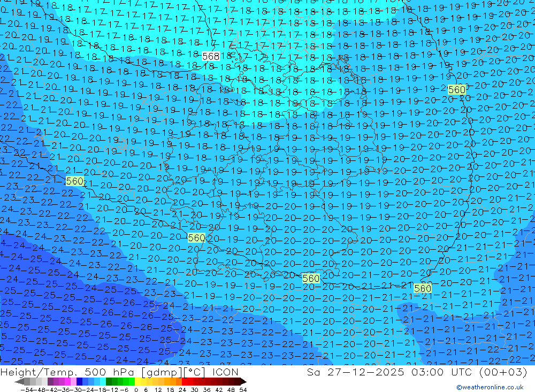Click the 568 geopotential height label
This screenshot has height=392, width=535.
click(210, 56)
